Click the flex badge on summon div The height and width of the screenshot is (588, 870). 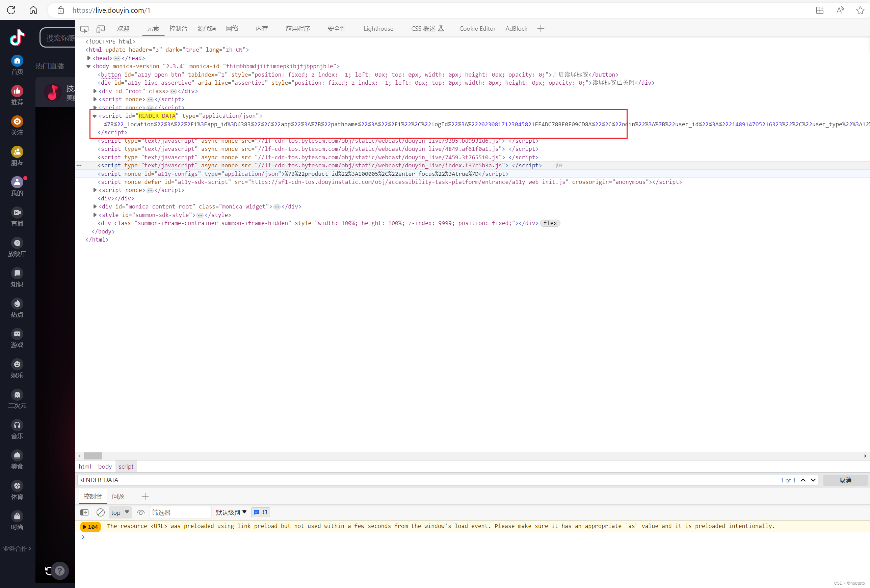[x=550, y=223]
